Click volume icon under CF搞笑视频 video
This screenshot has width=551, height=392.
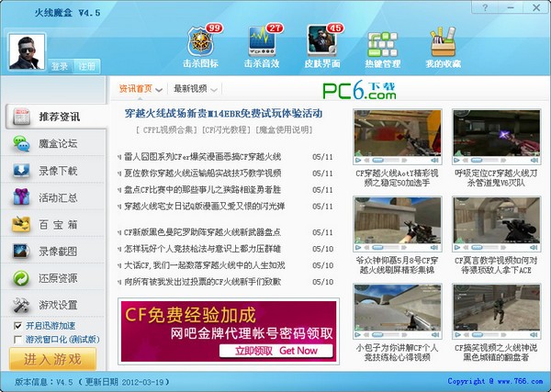534,335
